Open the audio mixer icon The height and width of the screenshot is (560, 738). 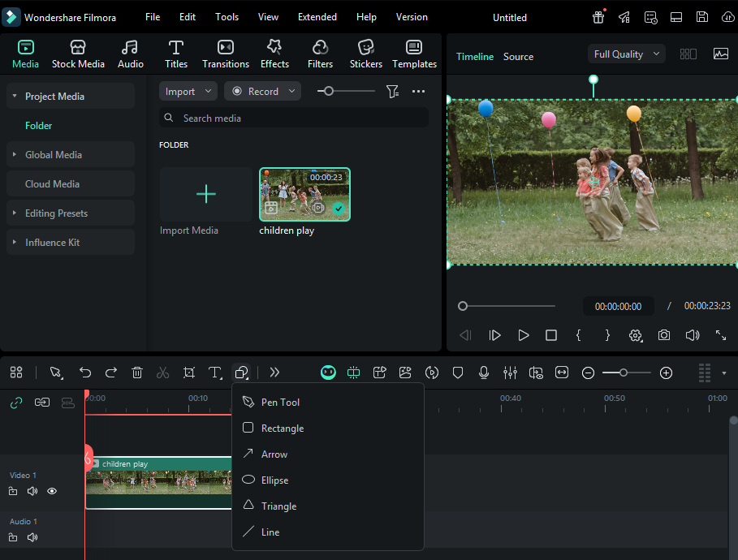[510, 373]
